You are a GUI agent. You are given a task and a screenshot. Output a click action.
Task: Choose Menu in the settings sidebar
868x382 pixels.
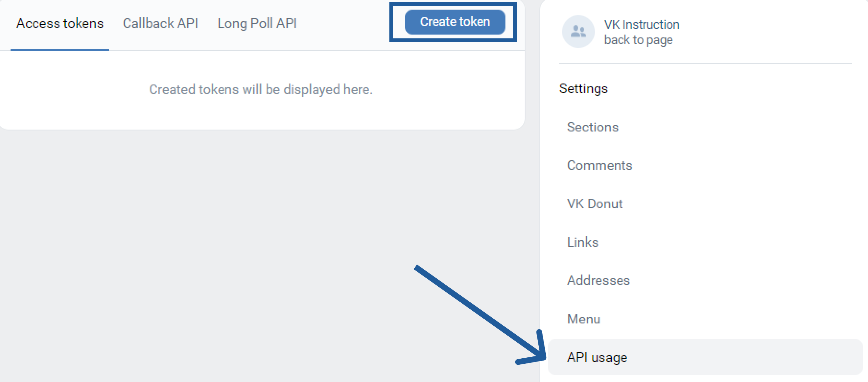583,319
